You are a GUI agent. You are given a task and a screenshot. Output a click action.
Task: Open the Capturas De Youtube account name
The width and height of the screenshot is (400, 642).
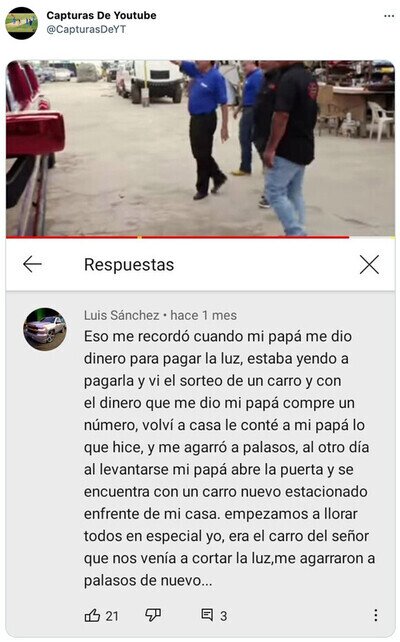pos(101,16)
